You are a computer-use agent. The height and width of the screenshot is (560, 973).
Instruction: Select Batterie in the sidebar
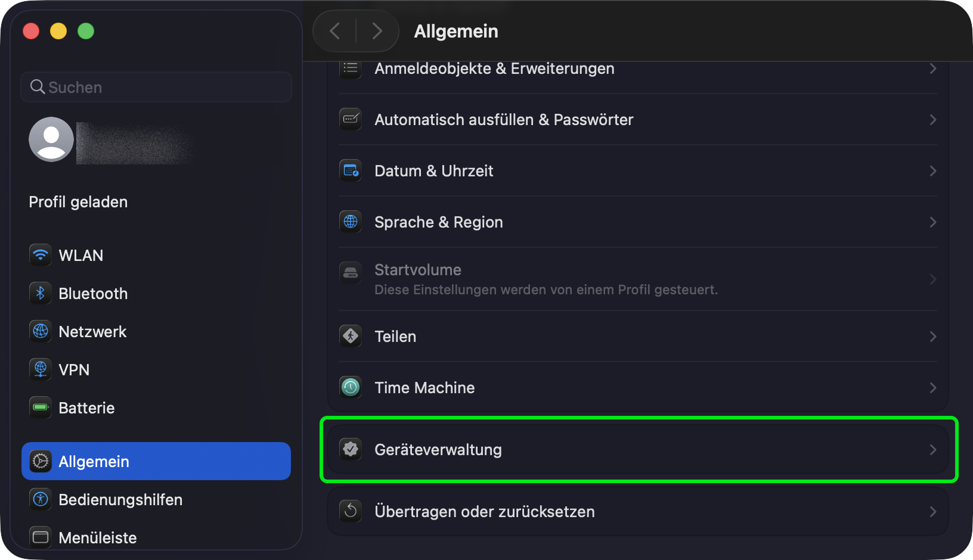[x=86, y=408]
